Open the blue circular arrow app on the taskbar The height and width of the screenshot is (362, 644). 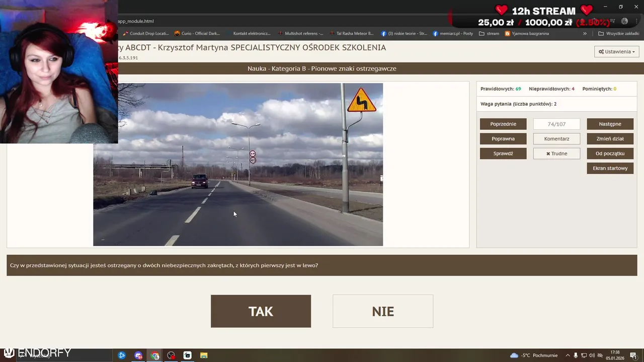point(122,355)
